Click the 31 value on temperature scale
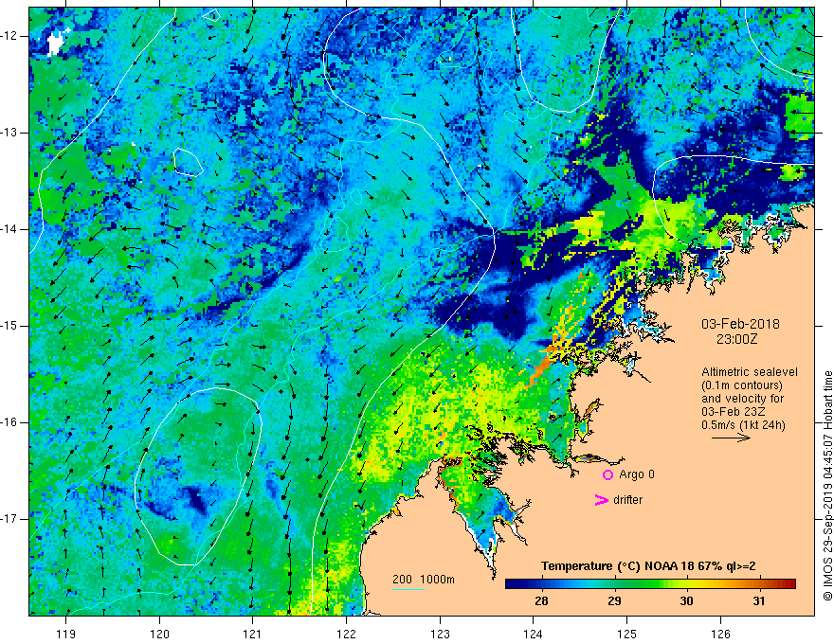 (x=759, y=601)
